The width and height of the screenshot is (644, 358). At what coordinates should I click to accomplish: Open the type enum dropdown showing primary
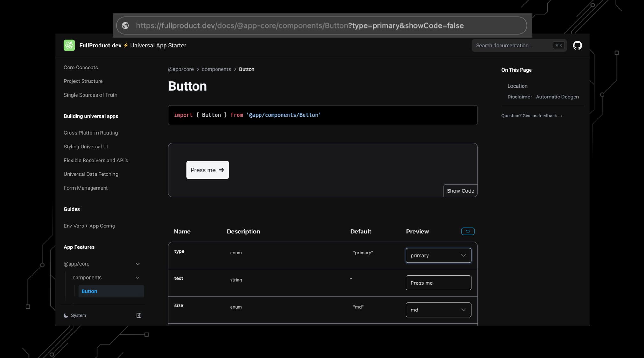[438, 255]
